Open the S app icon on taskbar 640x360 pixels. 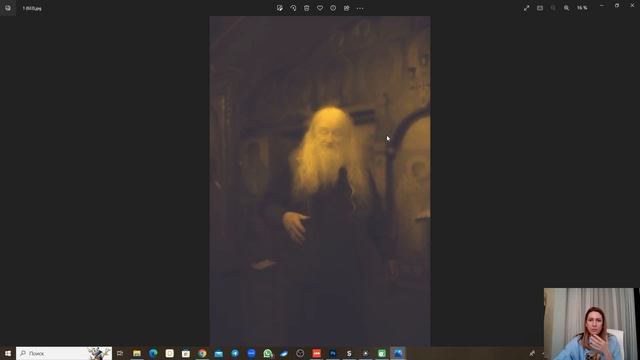point(349,353)
